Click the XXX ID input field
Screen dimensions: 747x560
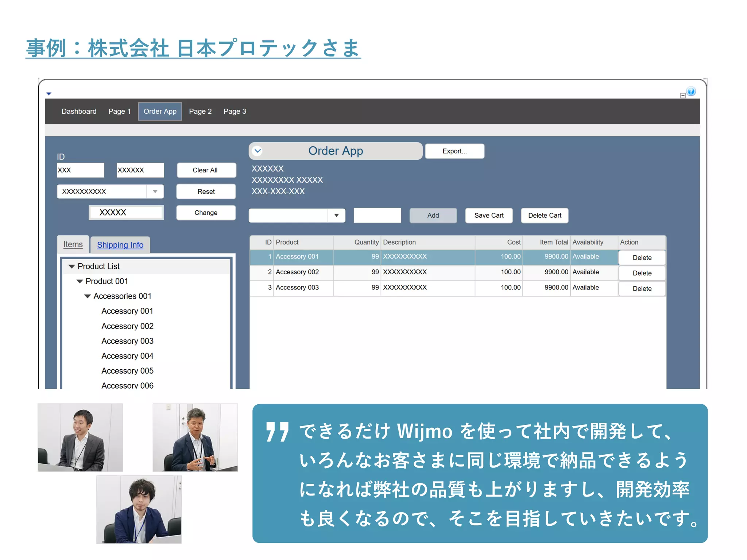(x=81, y=170)
